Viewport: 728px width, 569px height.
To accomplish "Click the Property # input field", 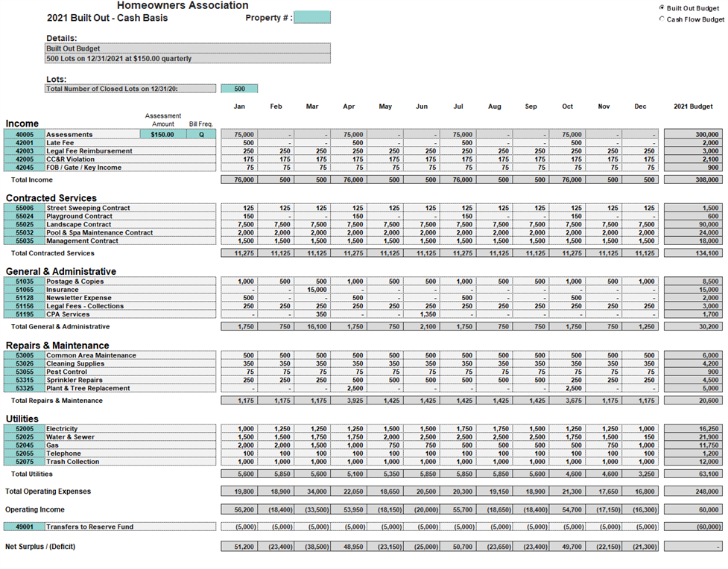I will tap(311, 17).
